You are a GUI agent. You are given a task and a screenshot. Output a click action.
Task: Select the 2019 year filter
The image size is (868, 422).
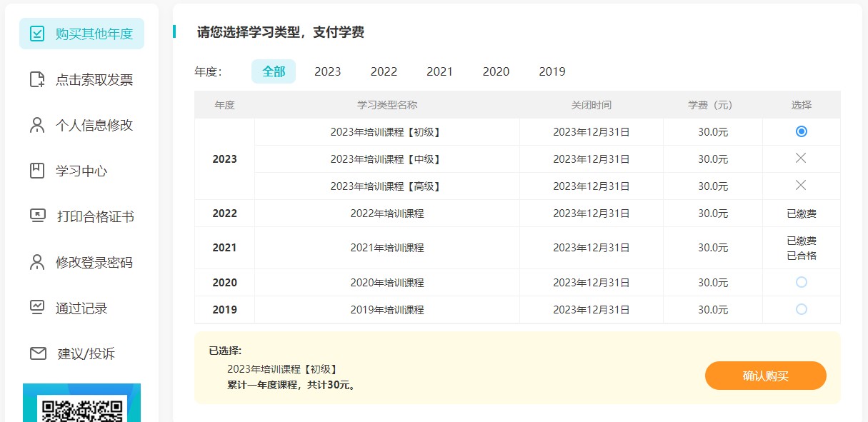[552, 71]
